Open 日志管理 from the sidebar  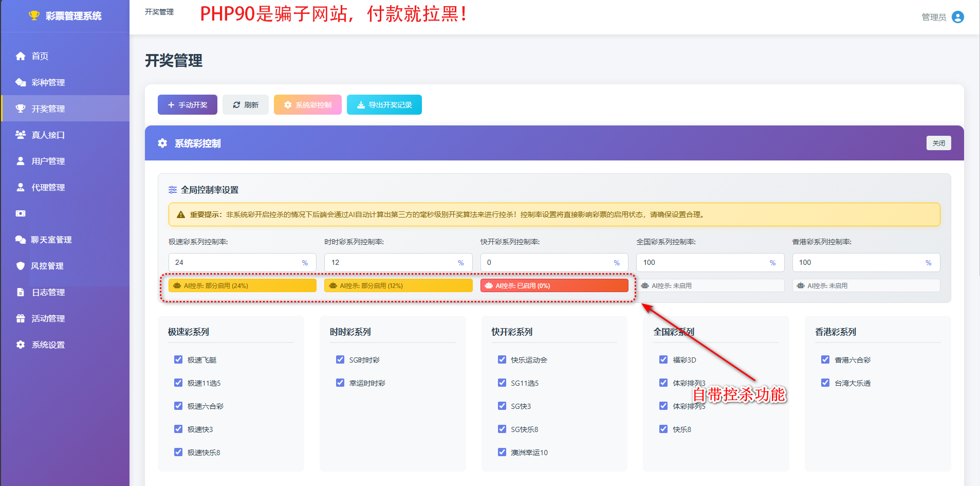pos(48,292)
